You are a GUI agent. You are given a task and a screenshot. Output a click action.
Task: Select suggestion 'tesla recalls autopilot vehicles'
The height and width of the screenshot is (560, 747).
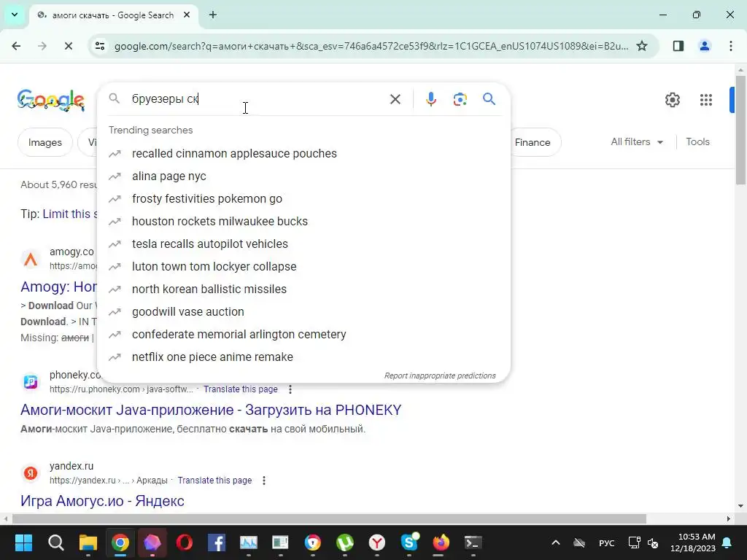click(x=304, y=244)
